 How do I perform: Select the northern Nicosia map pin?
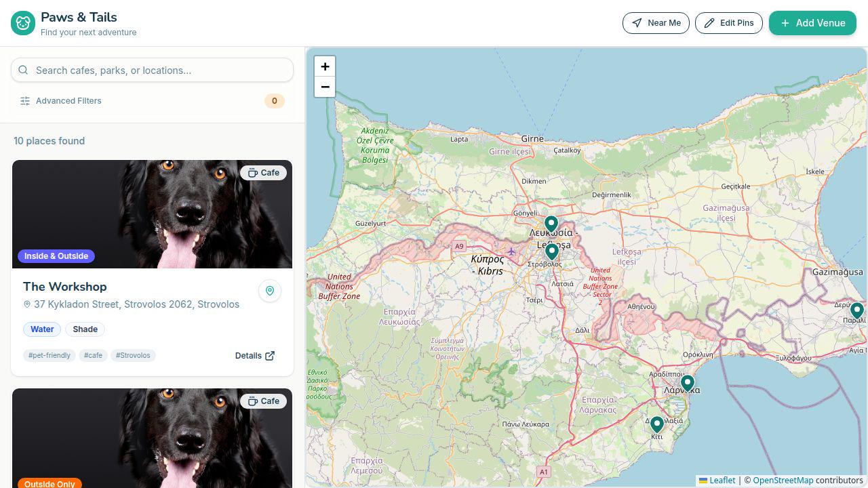[551, 223]
